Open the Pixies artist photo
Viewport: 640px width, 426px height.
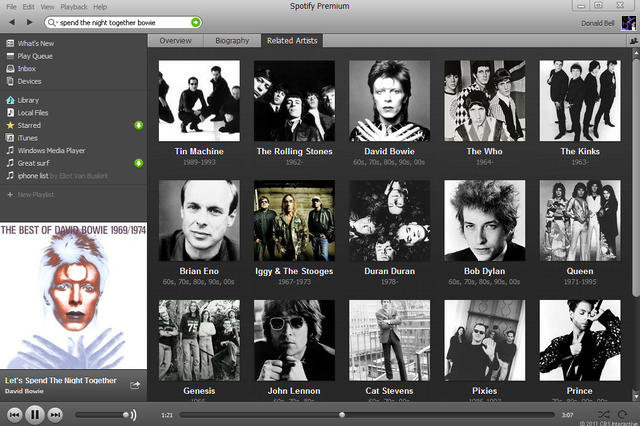[x=484, y=340]
